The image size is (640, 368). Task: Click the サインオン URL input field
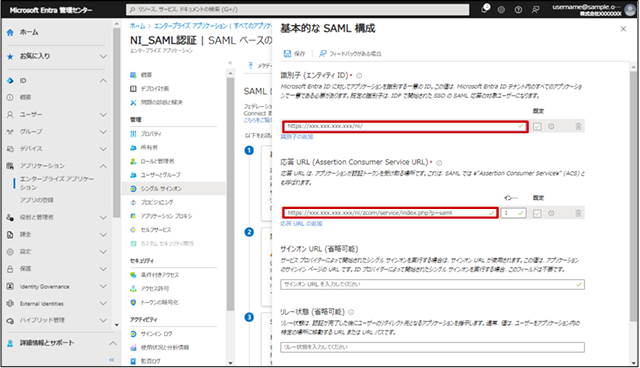click(x=432, y=284)
